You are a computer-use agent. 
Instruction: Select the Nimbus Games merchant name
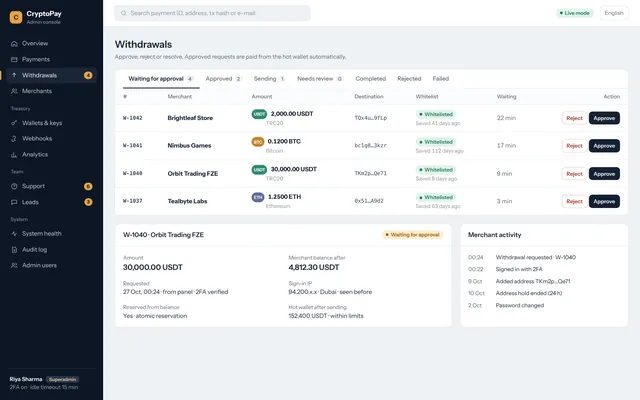click(189, 146)
